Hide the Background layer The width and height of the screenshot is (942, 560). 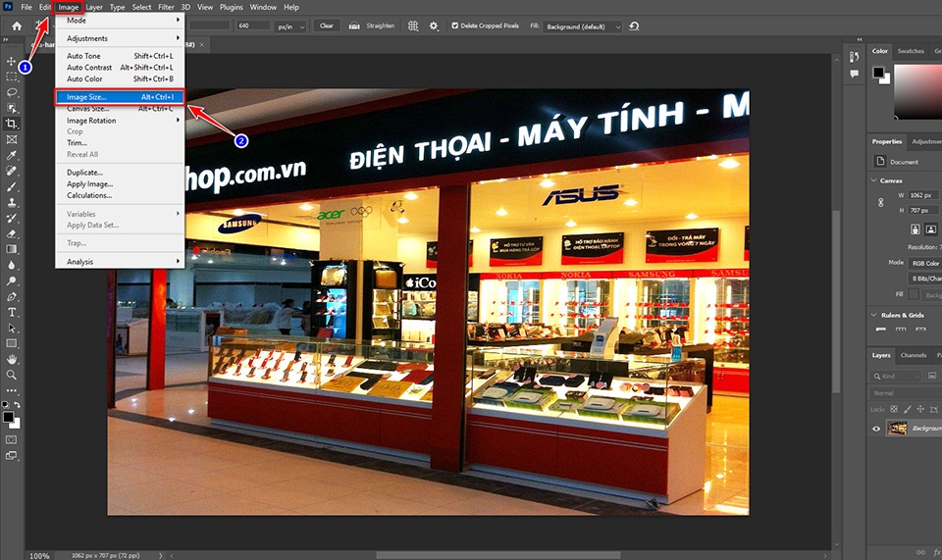click(876, 429)
